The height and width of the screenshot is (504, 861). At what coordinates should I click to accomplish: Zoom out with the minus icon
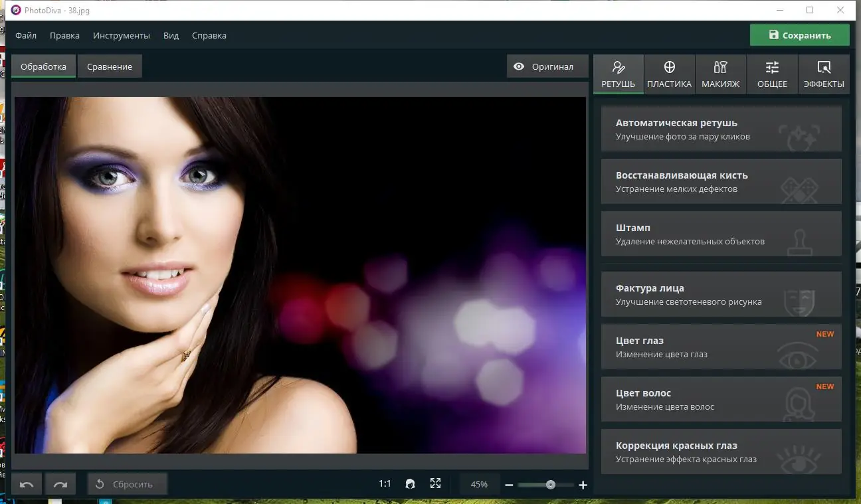click(509, 485)
